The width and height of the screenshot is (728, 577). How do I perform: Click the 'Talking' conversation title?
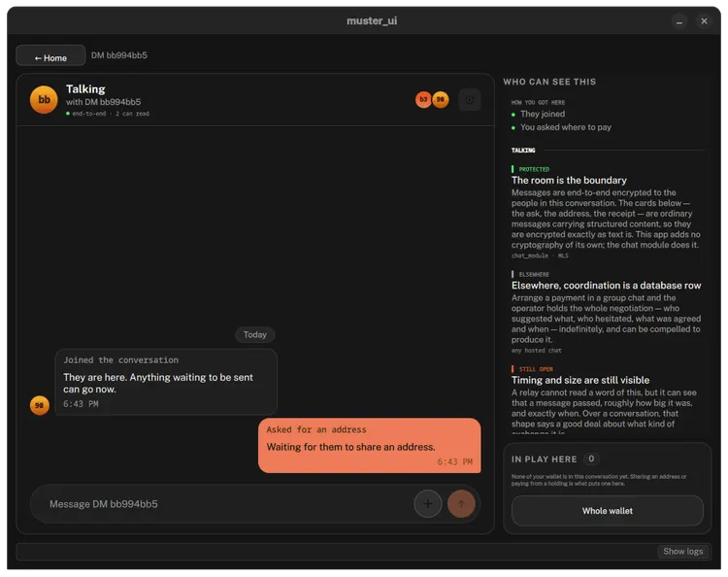[x=85, y=88]
